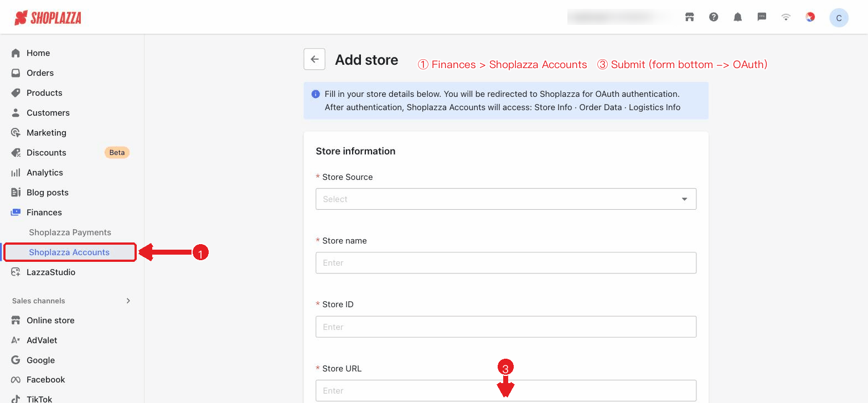Click the Shoplazza logo
This screenshot has height=403, width=868.
click(48, 18)
